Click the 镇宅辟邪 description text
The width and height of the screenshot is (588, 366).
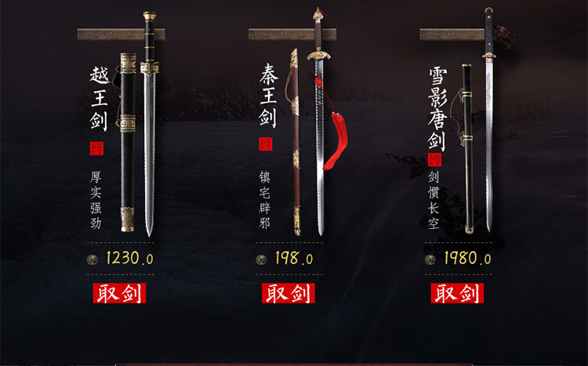[264, 200]
